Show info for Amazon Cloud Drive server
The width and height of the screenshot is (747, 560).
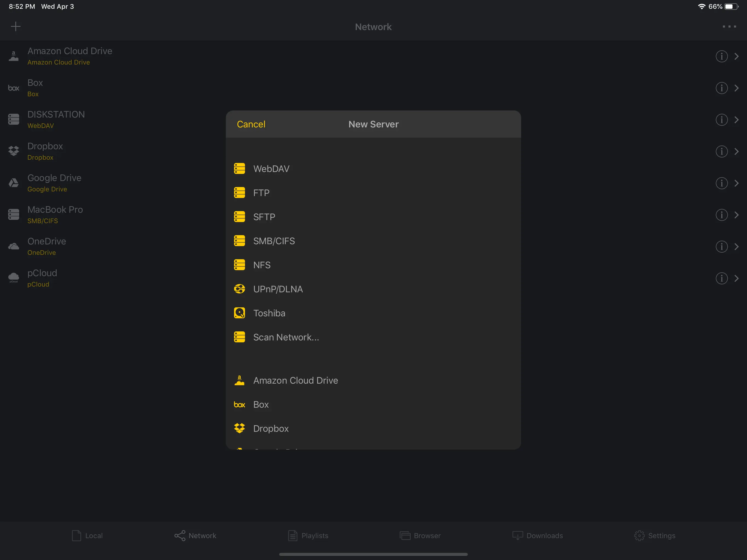(x=721, y=56)
